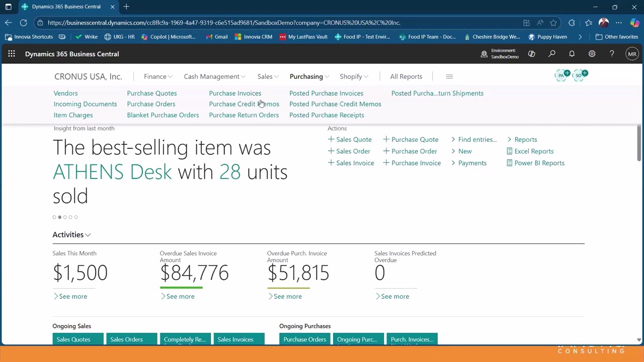Open the Tell Me search magnifier
Viewport: 644px width, 362px height.
(552, 54)
